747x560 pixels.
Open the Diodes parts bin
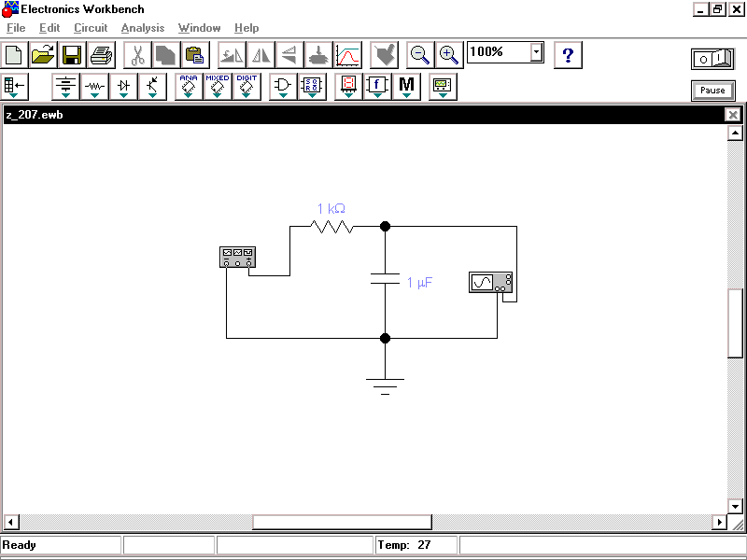click(x=123, y=87)
